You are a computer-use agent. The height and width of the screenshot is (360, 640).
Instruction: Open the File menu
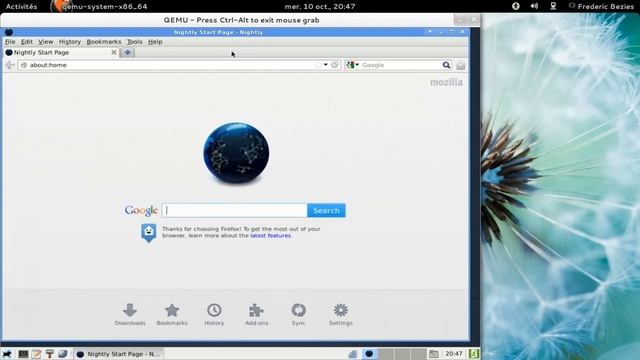[10, 42]
